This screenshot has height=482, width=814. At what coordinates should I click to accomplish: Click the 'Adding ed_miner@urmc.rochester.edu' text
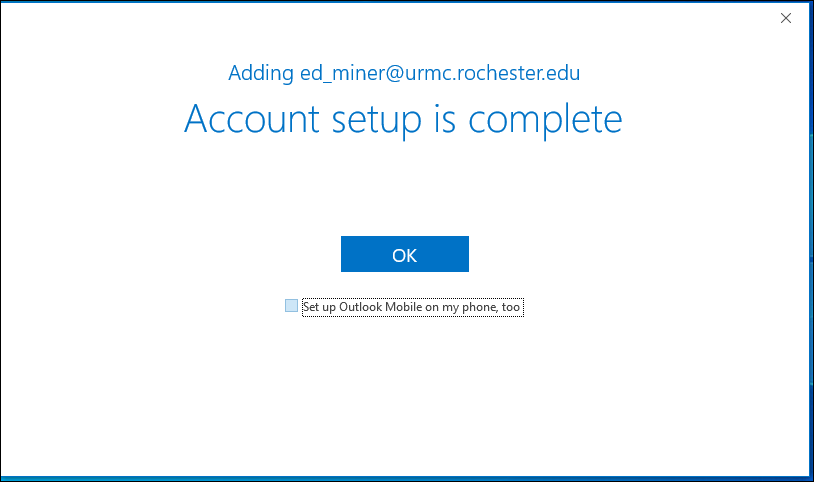click(x=404, y=73)
